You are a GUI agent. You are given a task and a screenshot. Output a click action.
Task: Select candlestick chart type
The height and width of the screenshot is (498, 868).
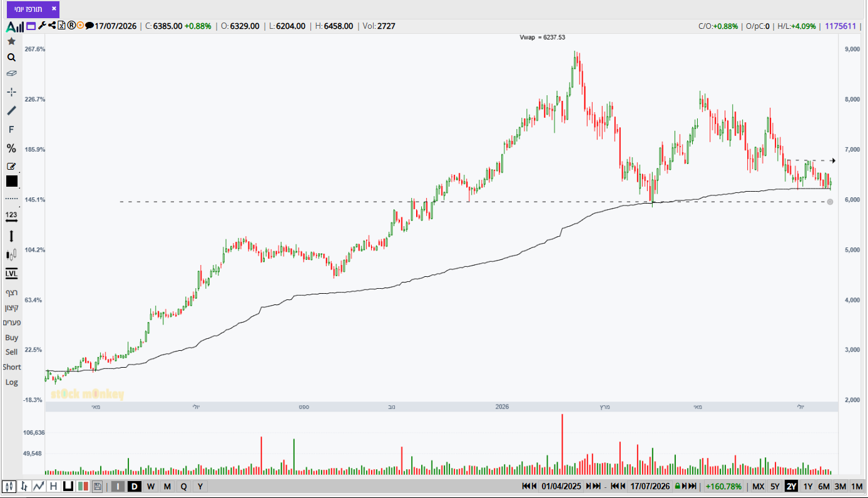click(9, 486)
